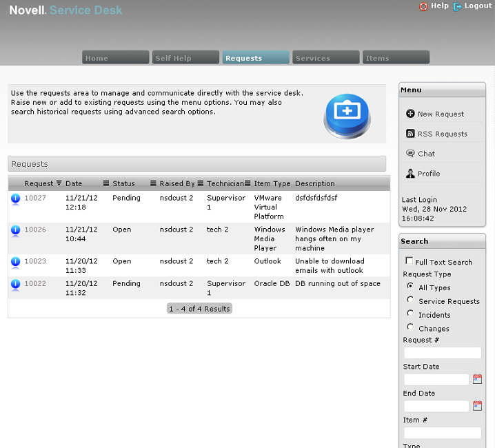
Task: Select the Incidents radio button
Action: point(410,313)
